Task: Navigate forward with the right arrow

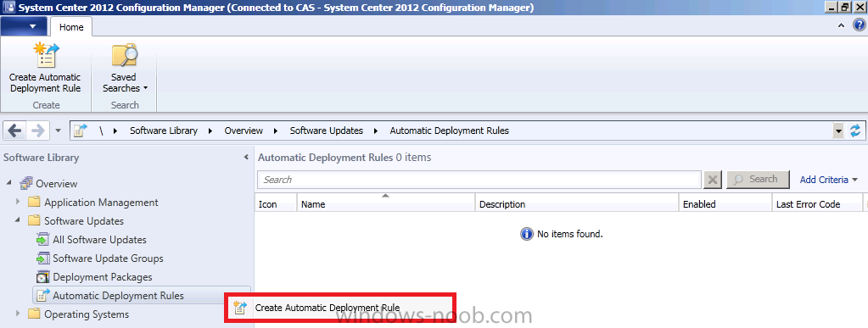Action: [37, 131]
